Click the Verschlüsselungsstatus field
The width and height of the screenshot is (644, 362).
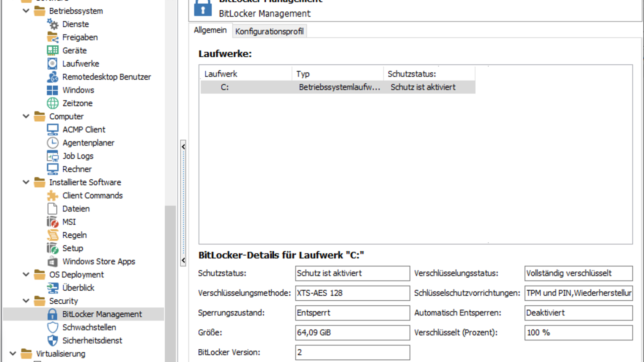[x=579, y=273]
